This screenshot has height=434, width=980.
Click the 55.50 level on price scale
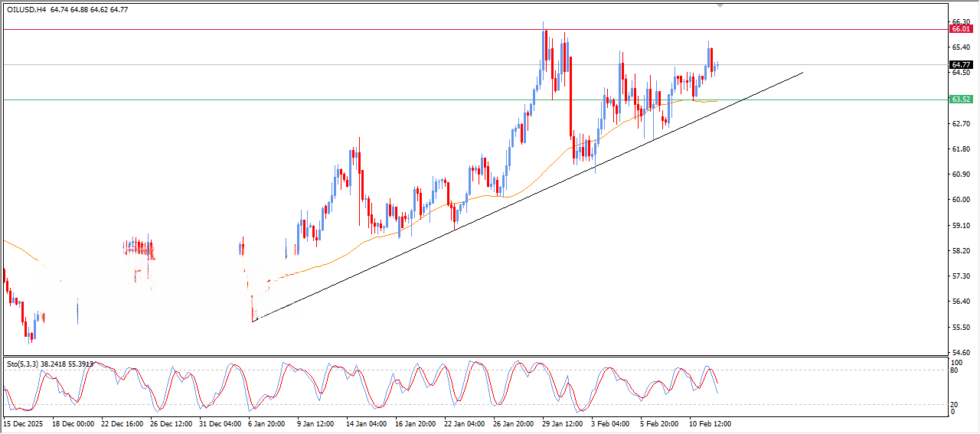pyautogui.click(x=960, y=327)
